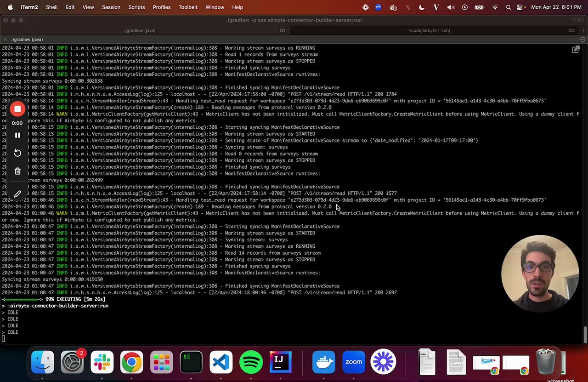Open iTerm terminal from the Dock

[x=191, y=362]
